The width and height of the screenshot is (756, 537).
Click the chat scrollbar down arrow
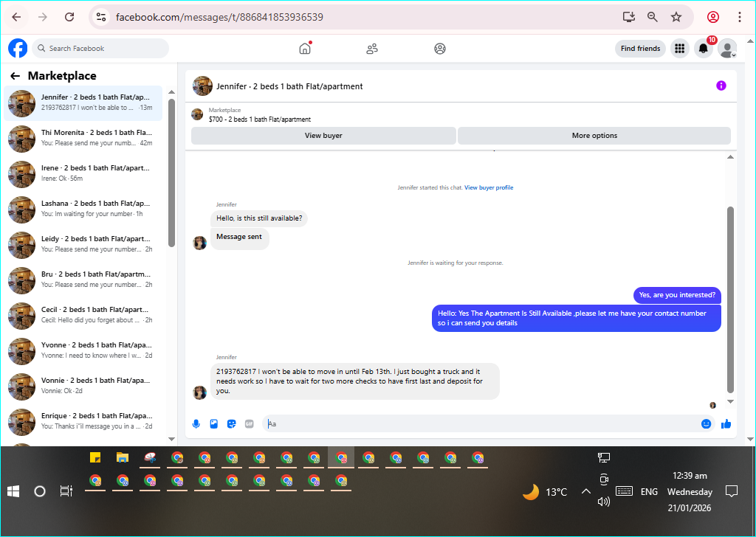coord(730,402)
